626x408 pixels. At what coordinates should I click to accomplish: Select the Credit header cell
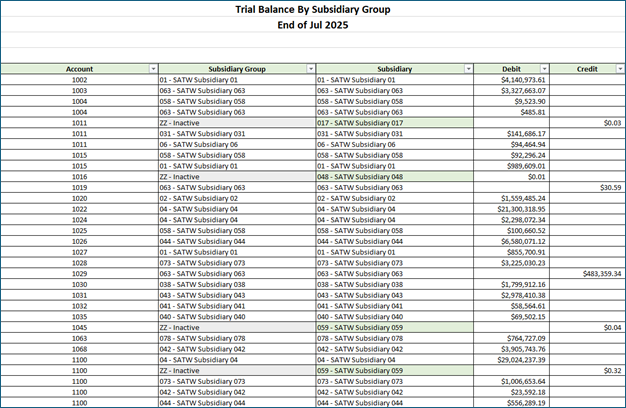click(587, 69)
